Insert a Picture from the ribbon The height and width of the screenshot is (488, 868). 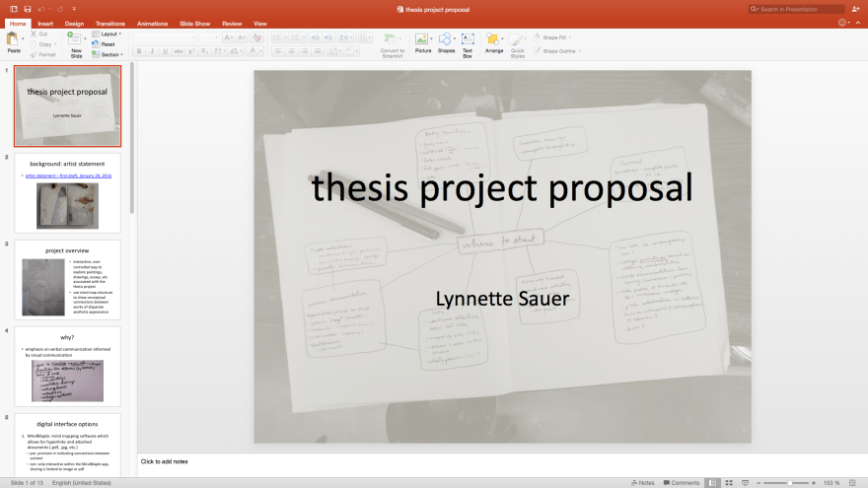coord(422,42)
